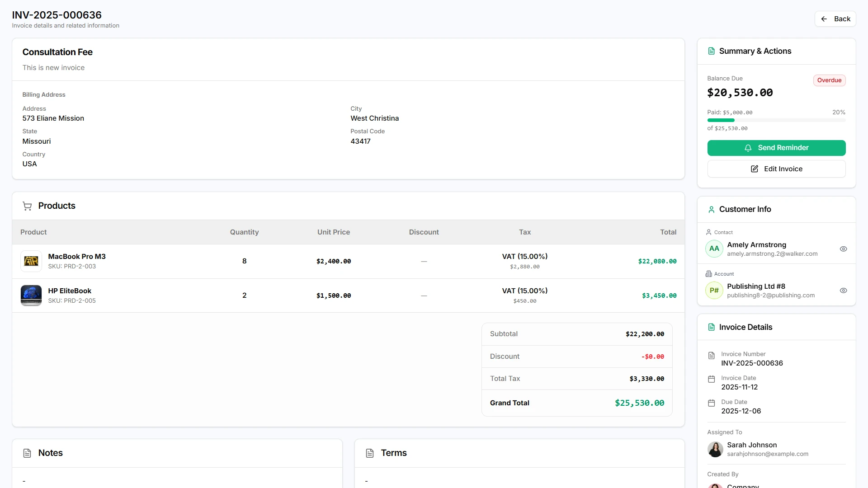The image size is (868, 488).
Task: Click the Overdue status badge
Action: coord(829,80)
